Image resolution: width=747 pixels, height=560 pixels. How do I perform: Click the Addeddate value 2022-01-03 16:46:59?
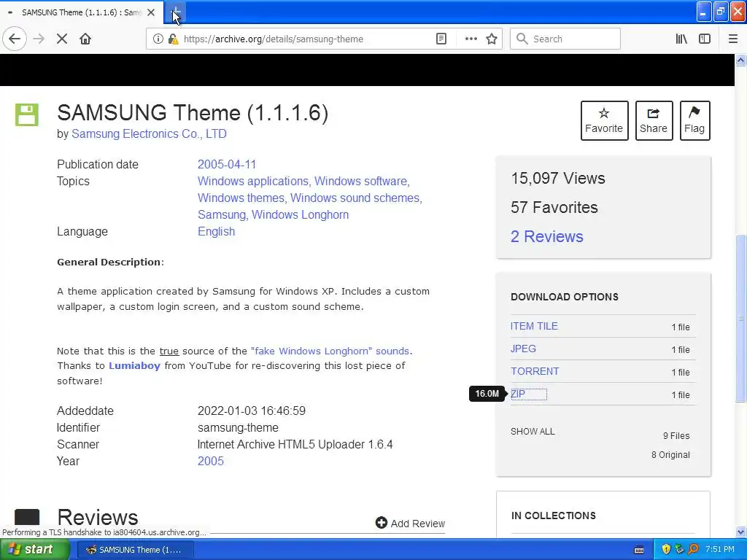click(x=252, y=411)
